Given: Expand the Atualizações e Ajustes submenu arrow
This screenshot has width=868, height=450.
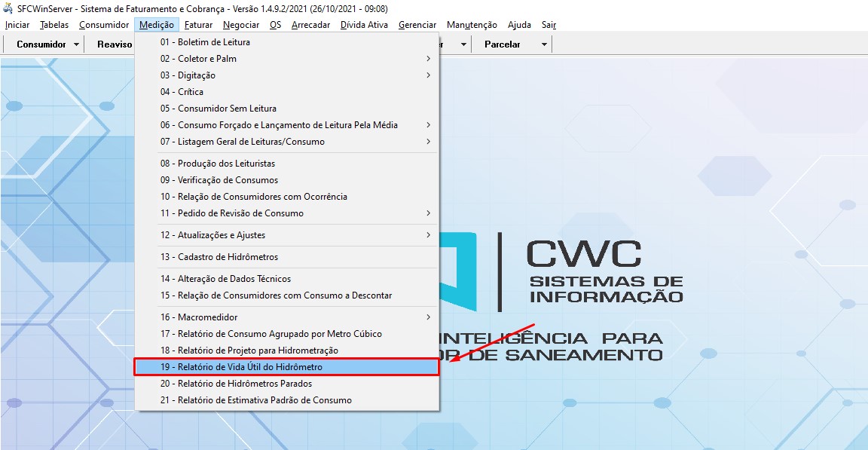Looking at the screenshot, I should [428, 235].
